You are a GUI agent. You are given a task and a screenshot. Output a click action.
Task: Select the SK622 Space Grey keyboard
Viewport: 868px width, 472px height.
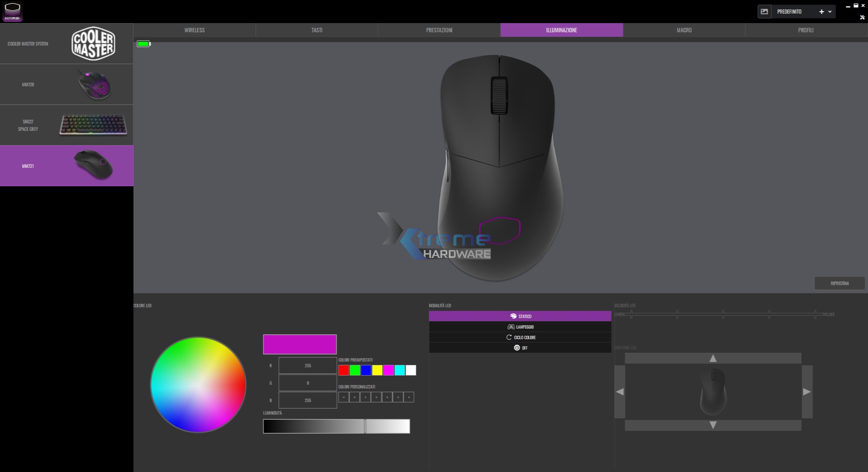tap(67, 125)
